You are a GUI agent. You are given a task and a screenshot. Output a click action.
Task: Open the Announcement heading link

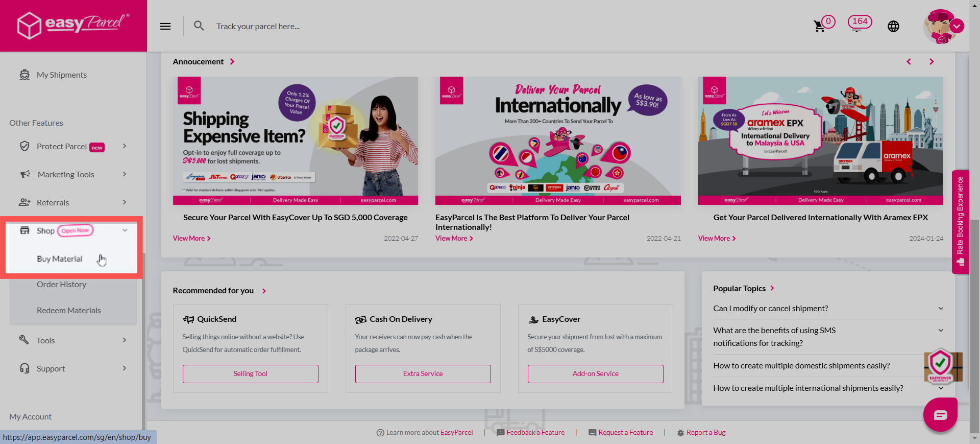point(203,62)
